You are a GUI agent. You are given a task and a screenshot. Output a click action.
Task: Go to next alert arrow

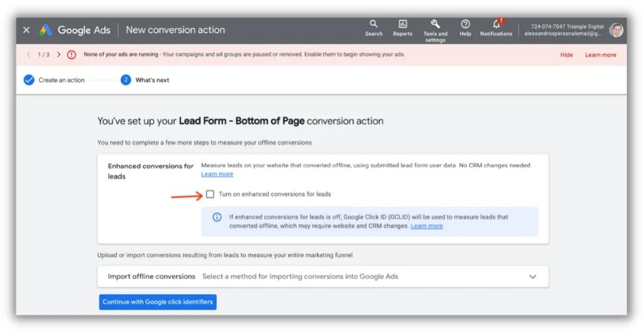pos(58,54)
